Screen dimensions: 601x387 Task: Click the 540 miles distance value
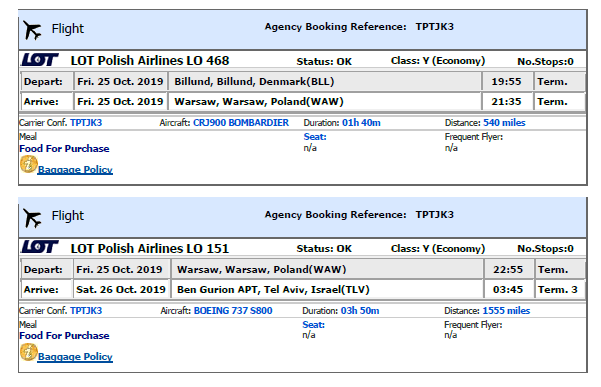504,123
